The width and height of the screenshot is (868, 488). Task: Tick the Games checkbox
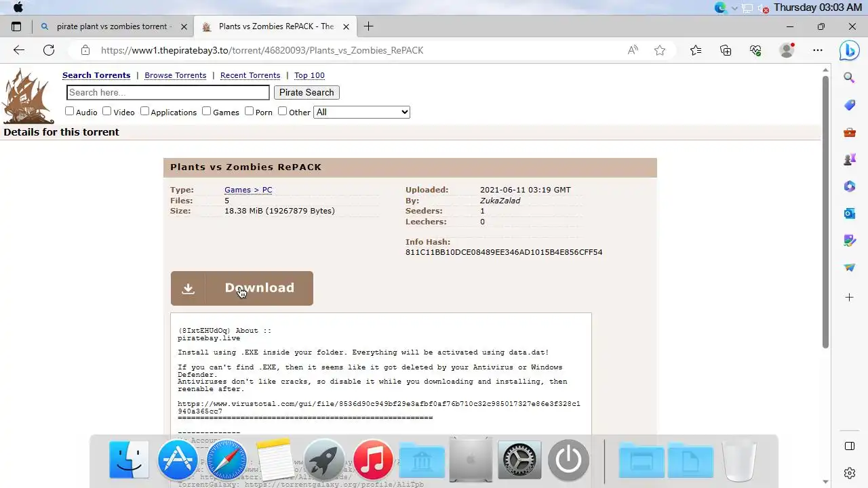(x=206, y=111)
